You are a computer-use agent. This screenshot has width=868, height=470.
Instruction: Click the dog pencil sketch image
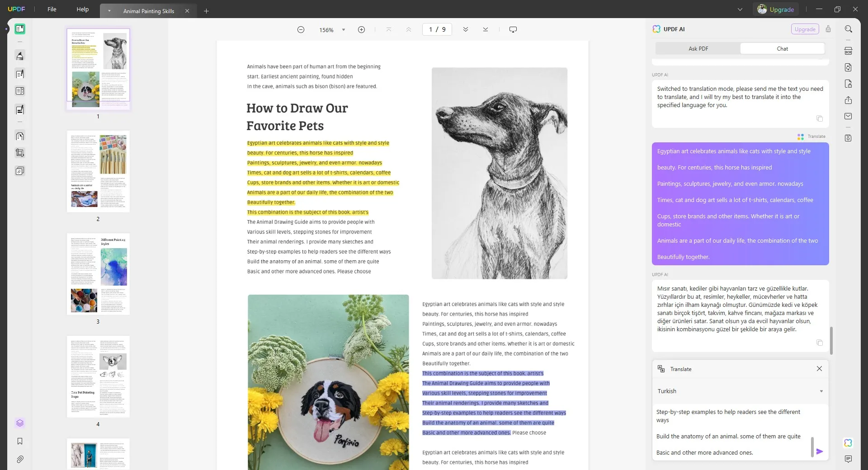(499, 173)
